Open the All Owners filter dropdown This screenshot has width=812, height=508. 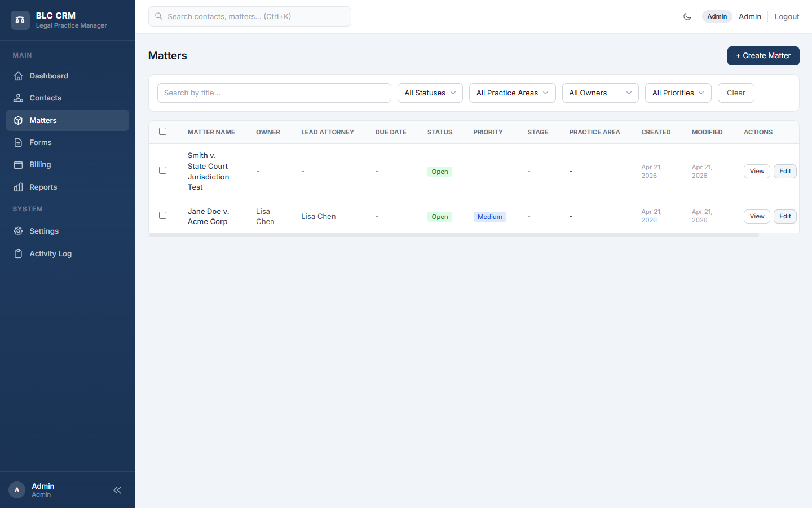(x=601, y=93)
